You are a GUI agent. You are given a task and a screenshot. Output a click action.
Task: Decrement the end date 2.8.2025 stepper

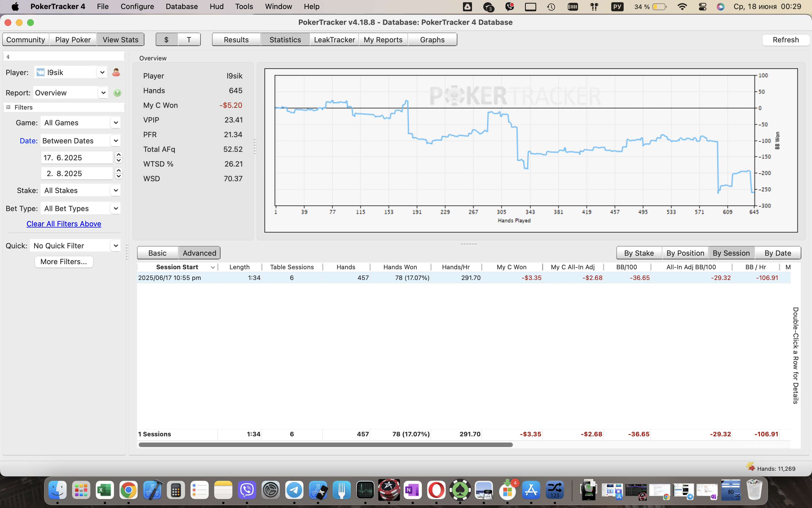(118, 176)
